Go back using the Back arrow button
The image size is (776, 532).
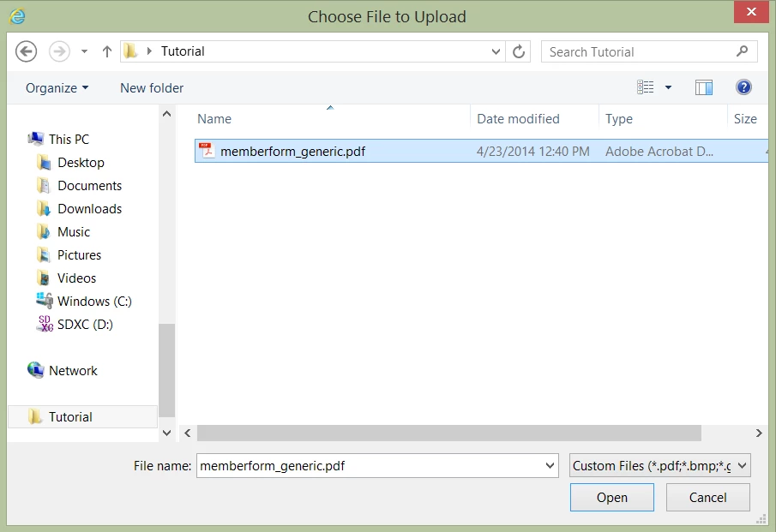tap(26, 51)
